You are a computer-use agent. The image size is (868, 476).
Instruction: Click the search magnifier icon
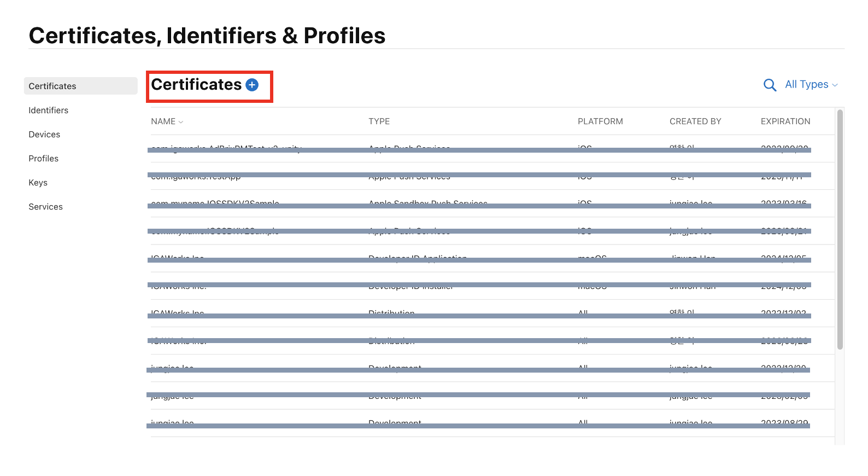770,85
